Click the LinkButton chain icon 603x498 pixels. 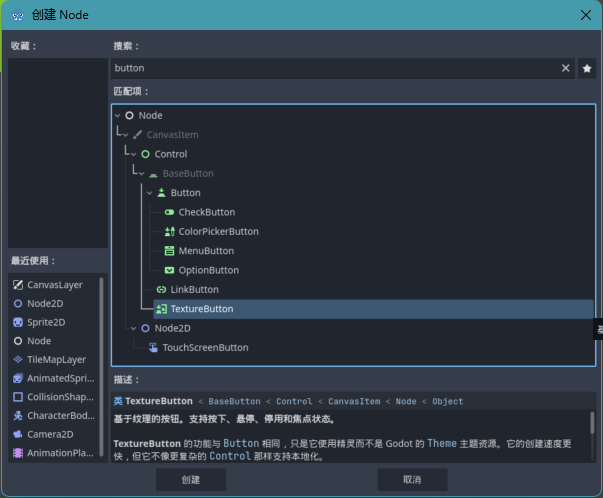coord(162,290)
